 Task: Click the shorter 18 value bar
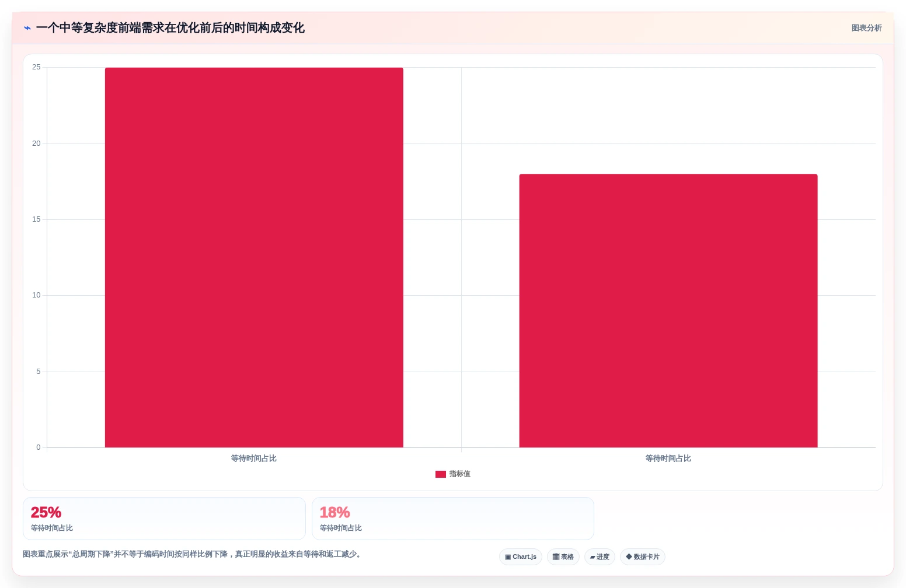668,311
